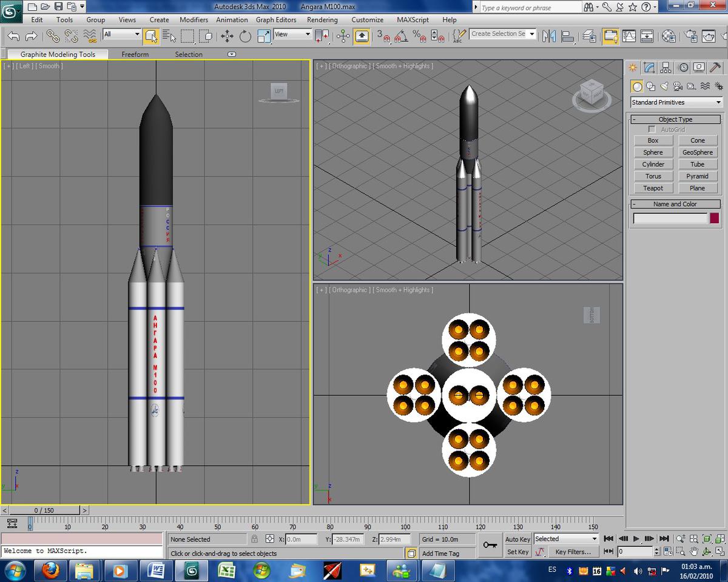
Task: Switch to the Motion command panel
Action: pyautogui.click(x=683, y=67)
